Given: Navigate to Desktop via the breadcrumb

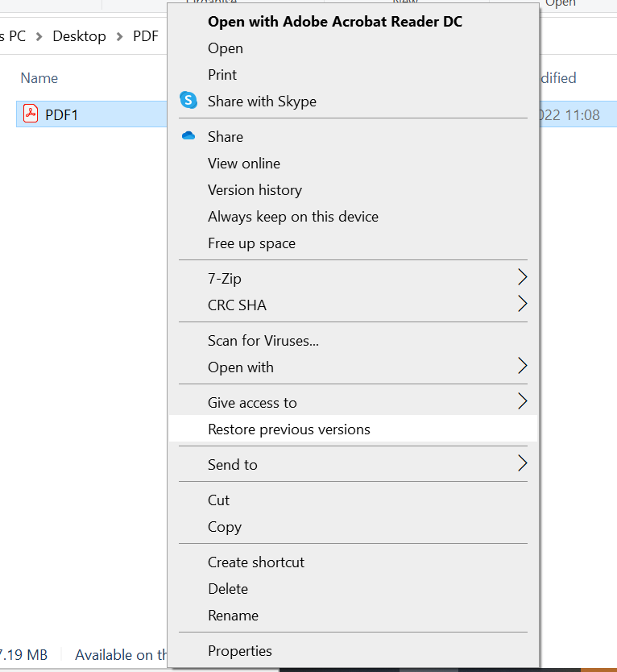Looking at the screenshot, I should click(79, 35).
